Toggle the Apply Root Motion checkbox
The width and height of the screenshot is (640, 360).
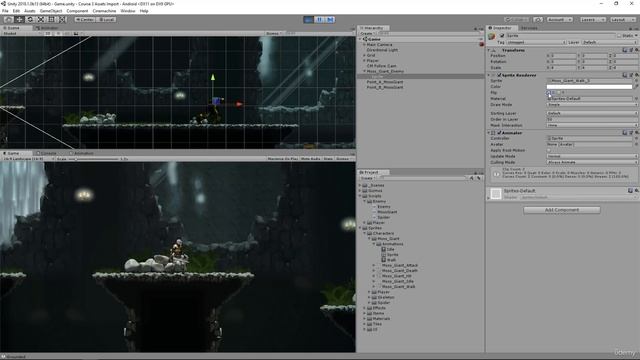coord(549,150)
